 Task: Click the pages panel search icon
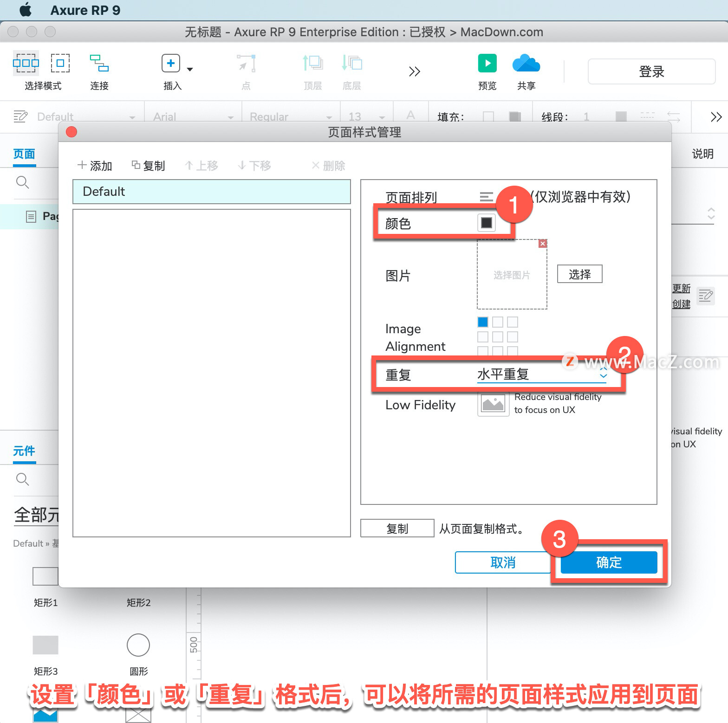[x=22, y=182]
